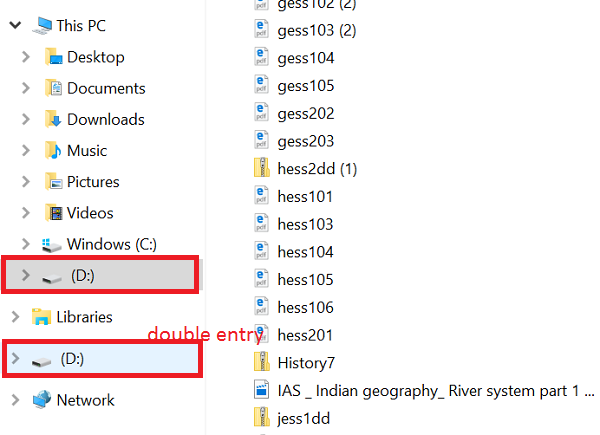
Task: Click the Documents folder icon
Action: click(x=53, y=88)
